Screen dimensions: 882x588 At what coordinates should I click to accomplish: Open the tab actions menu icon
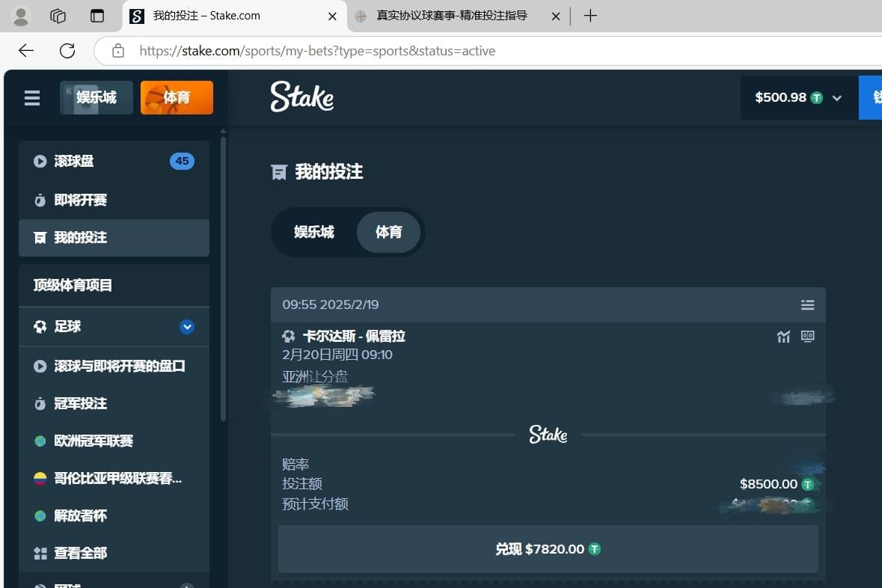click(97, 16)
